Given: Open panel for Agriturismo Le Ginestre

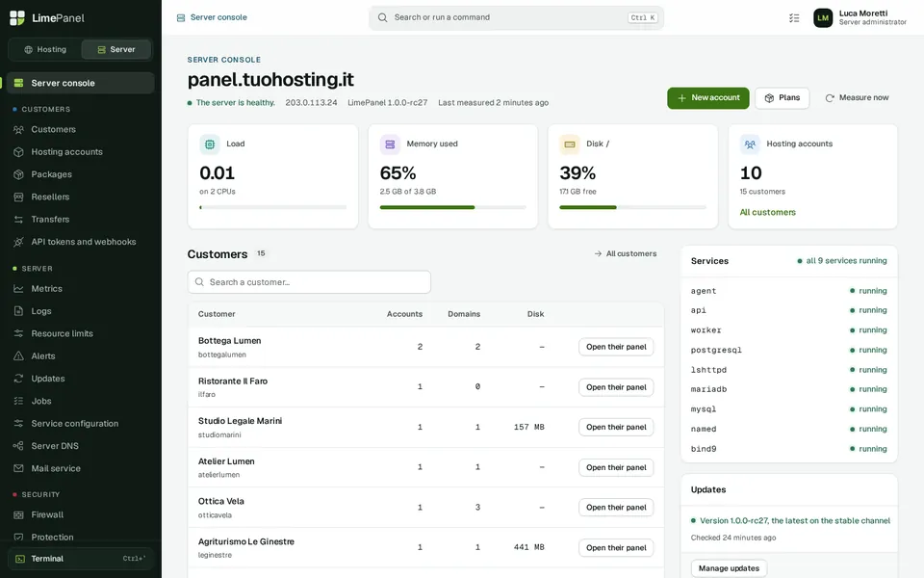Looking at the screenshot, I should 616,547.
